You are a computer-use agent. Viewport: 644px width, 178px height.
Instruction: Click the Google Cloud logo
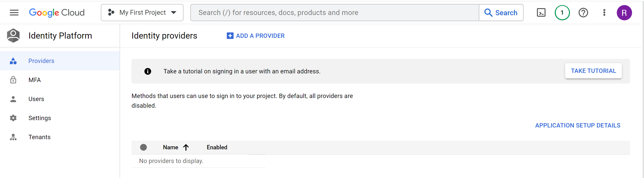(x=57, y=12)
